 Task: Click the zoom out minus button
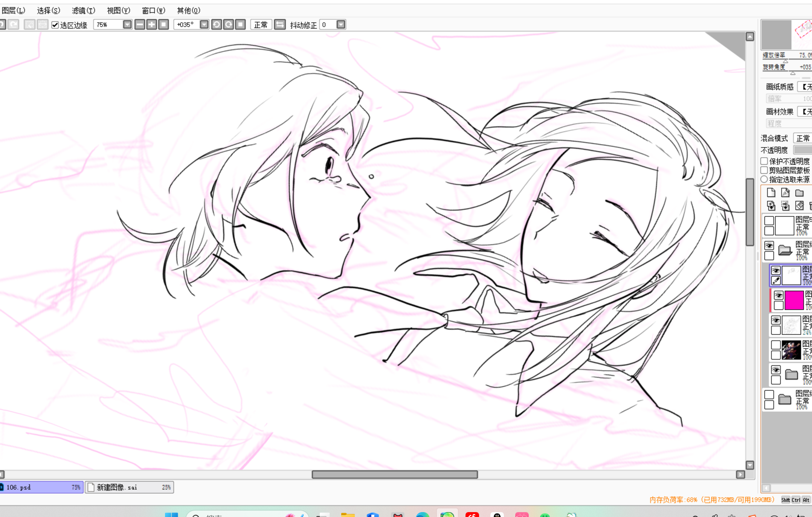pyautogui.click(x=140, y=25)
